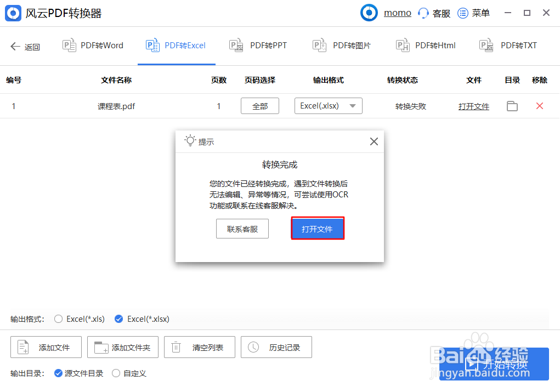Click the 页码选择 column header
560x392 pixels.
click(x=259, y=80)
